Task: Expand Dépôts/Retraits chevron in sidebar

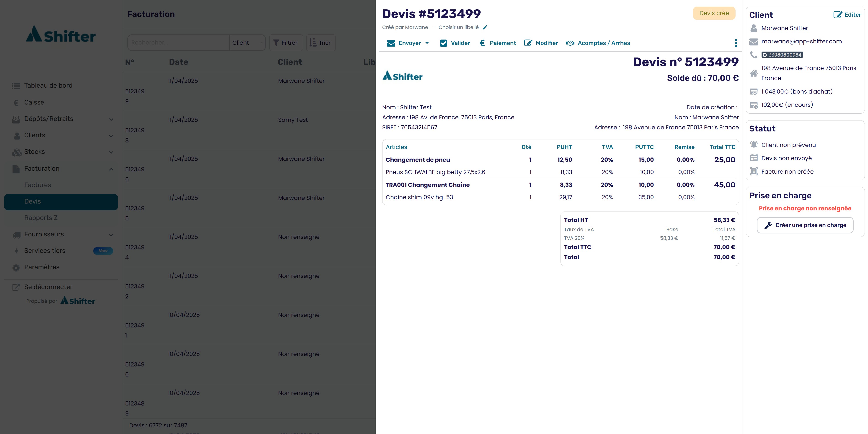Action: pyautogui.click(x=111, y=119)
